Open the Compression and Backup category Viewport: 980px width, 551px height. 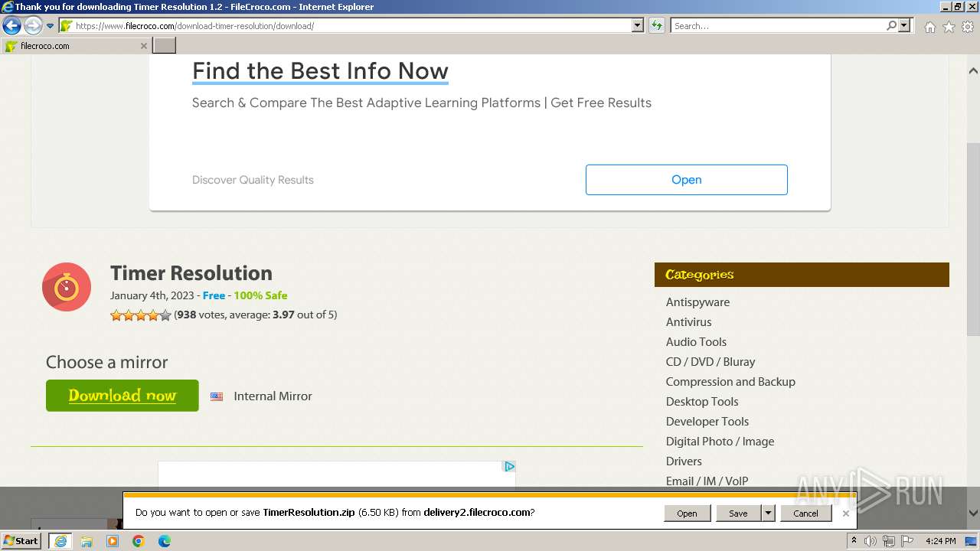730,382
